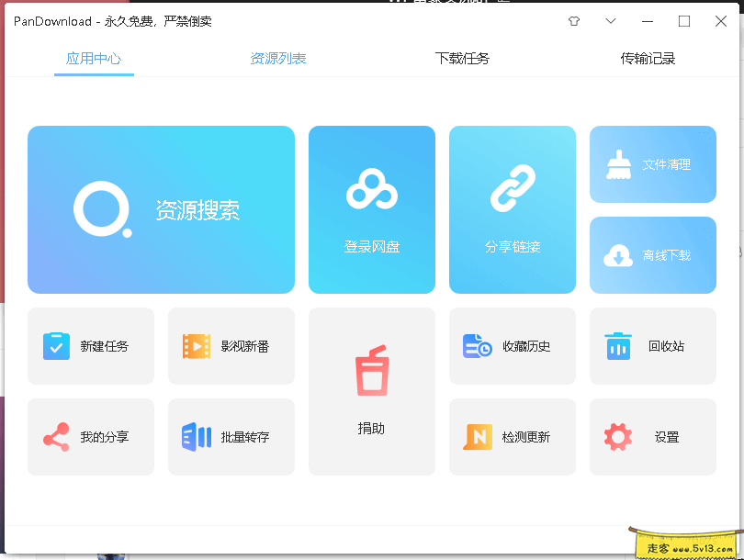Use the 批量转存 batch transfer tool
Viewport: 744px width, 560px height.
[231, 437]
